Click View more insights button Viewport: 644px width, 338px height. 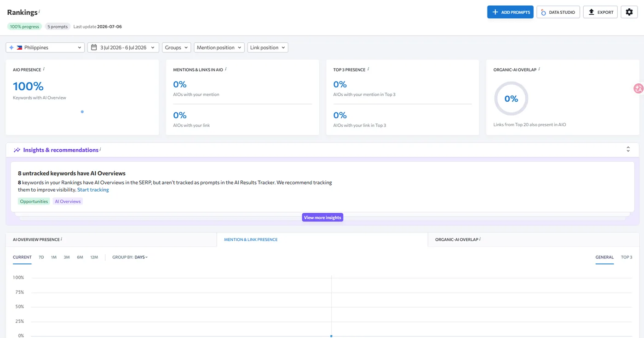pos(322,217)
